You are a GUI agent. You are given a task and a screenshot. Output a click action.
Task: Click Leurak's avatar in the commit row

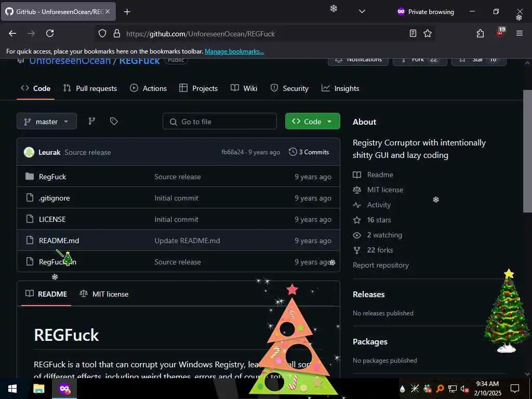pos(29,152)
